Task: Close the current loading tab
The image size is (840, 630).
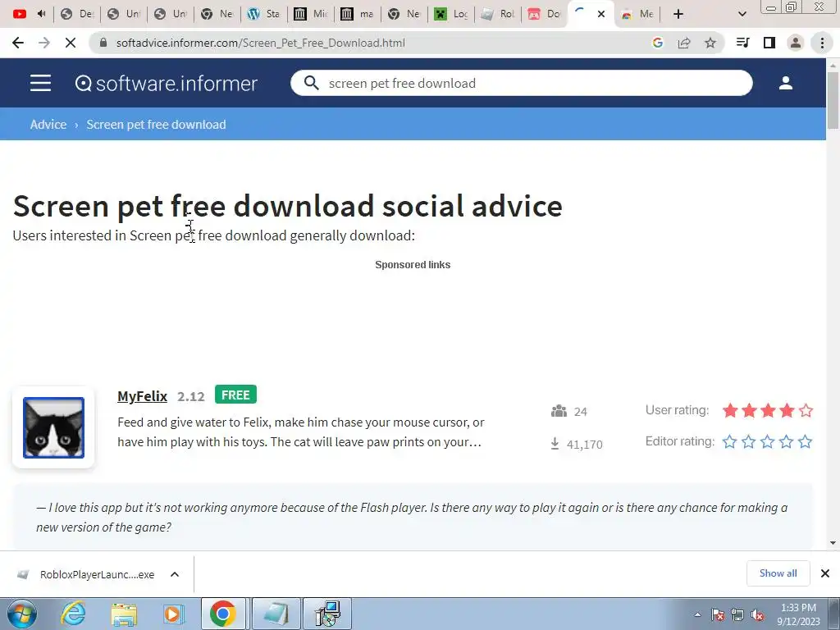Action: click(x=601, y=14)
